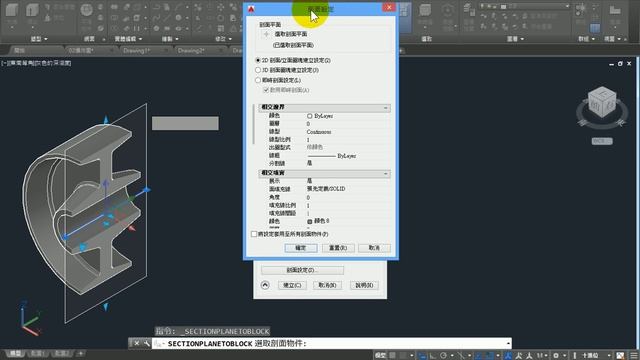The height and width of the screenshot is (360, 640).
Task: Collapse the intersection fill group header
Action: coord(324,173)
